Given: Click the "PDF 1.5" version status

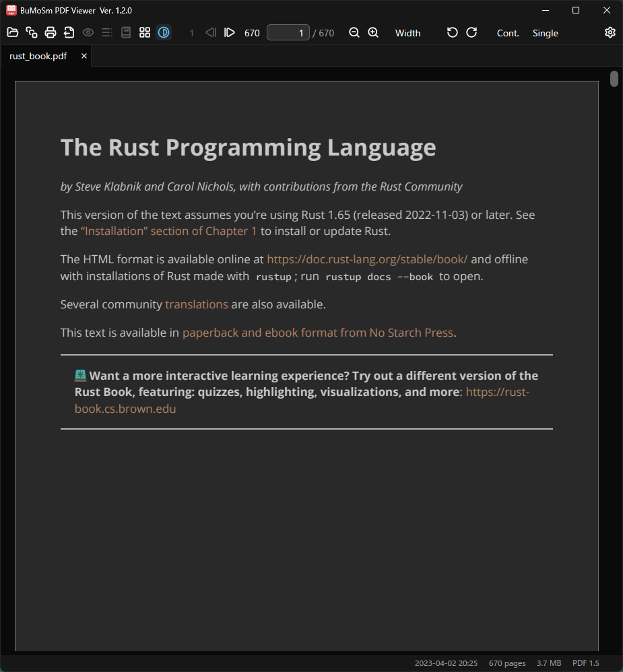Looking at the screenshot, I should coord(586,663).
